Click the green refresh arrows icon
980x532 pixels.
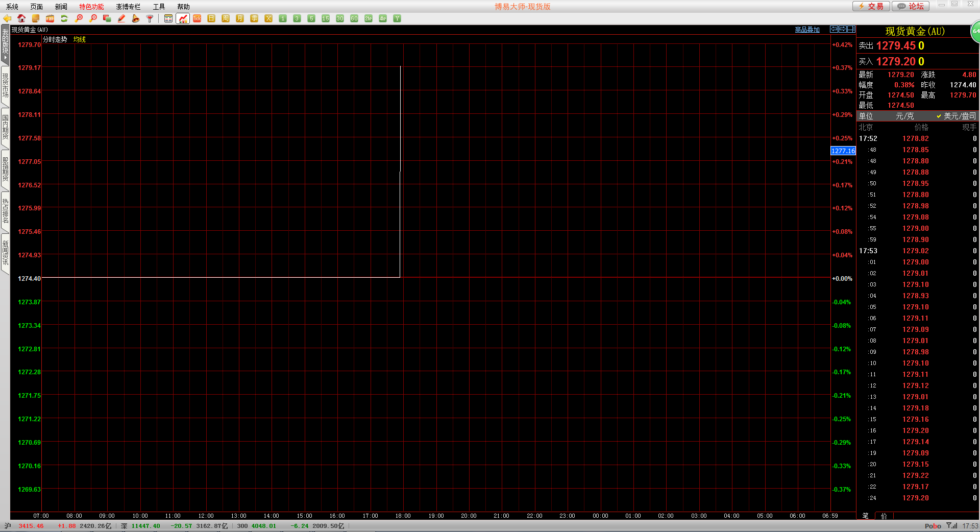64,18
